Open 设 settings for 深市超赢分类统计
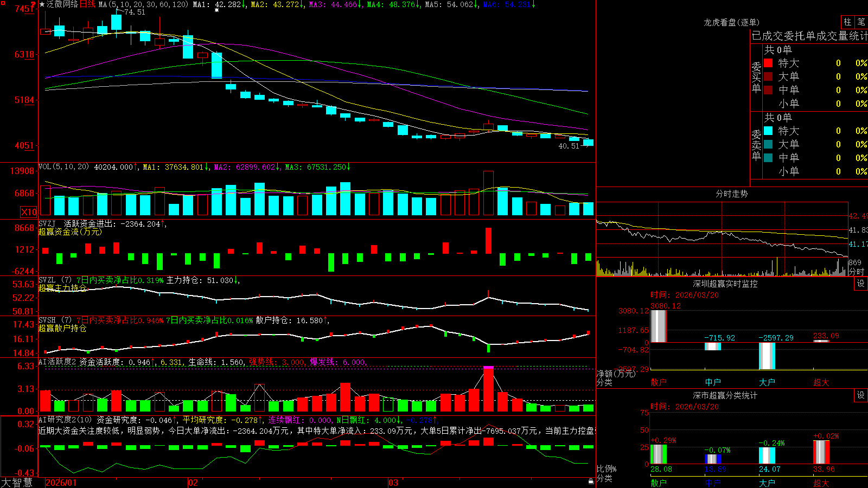868x488 pixels. (861, 395)
